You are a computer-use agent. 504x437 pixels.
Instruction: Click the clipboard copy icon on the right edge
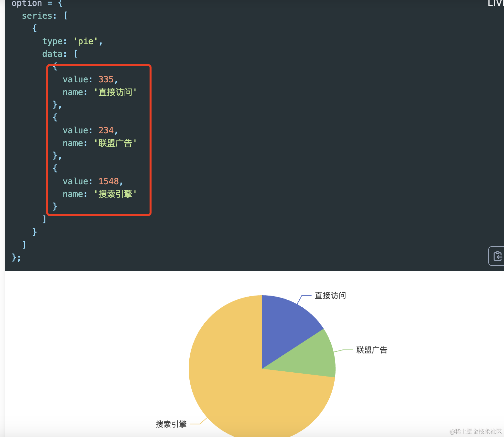(x=497, y=256)
